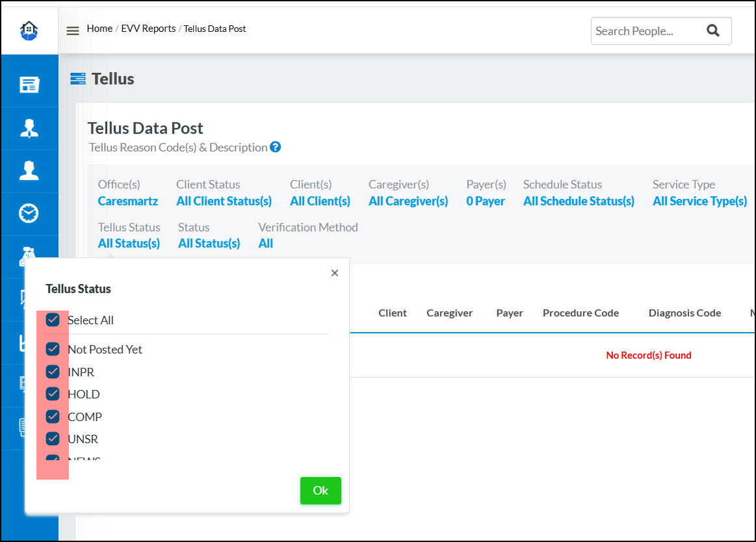Open the dashboard news icon in sidebar
Image resolution: width=756 pixels, height=542 pixels.
(x=29, y=85)
